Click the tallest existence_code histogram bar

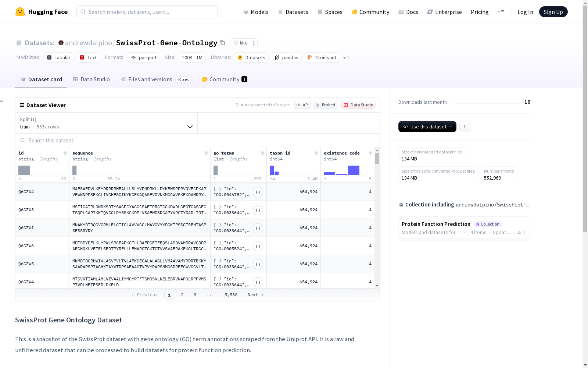point(354,170)
